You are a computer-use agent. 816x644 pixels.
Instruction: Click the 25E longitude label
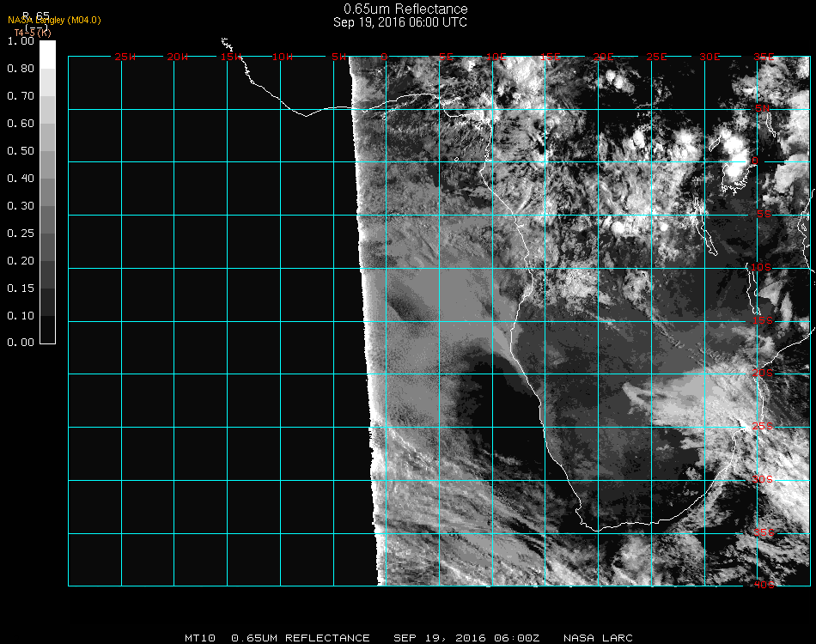click(x=656, y=57)
